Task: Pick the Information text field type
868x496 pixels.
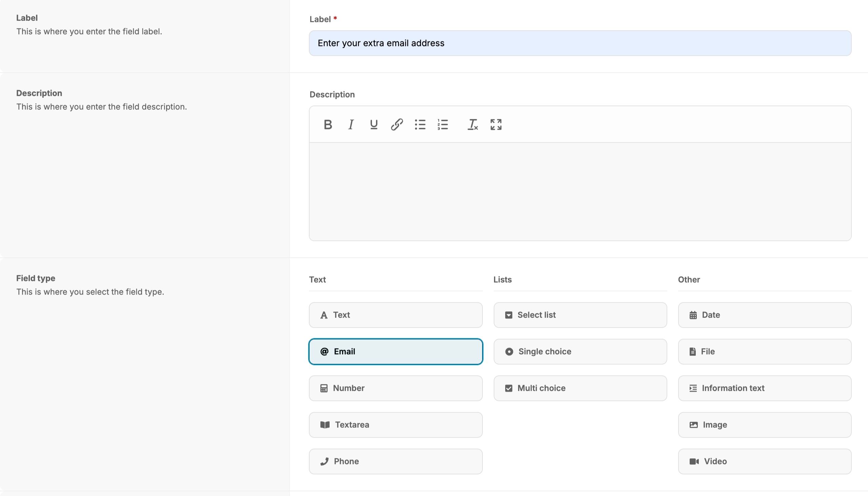Action: coord(765,388)
